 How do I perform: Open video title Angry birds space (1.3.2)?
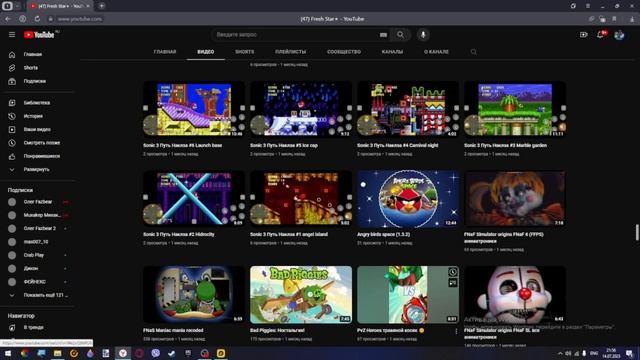click(383, 234)
